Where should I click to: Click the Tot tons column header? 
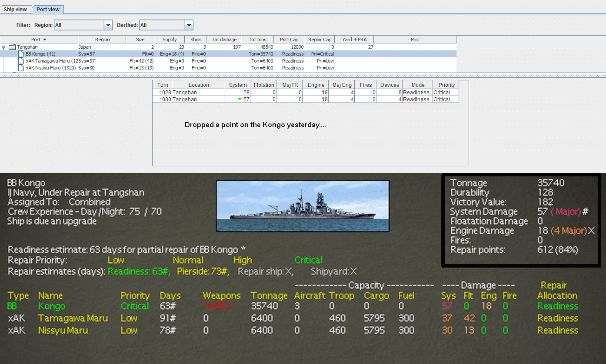[x=258, y=40]
